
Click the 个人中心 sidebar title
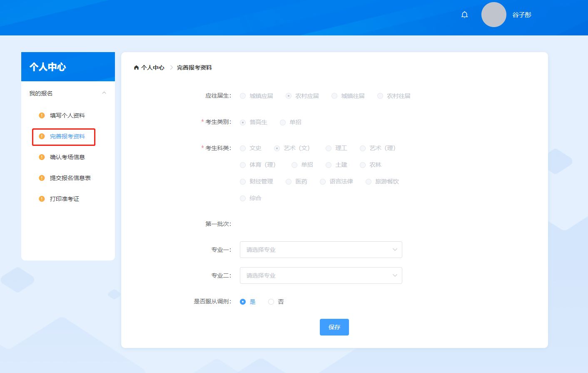pos(48,67)
